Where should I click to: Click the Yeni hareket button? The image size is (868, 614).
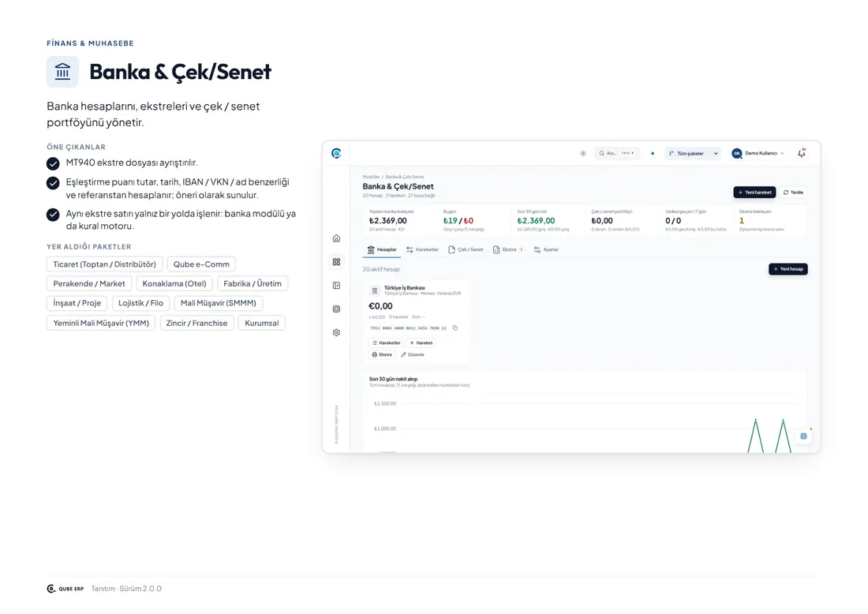754,192
